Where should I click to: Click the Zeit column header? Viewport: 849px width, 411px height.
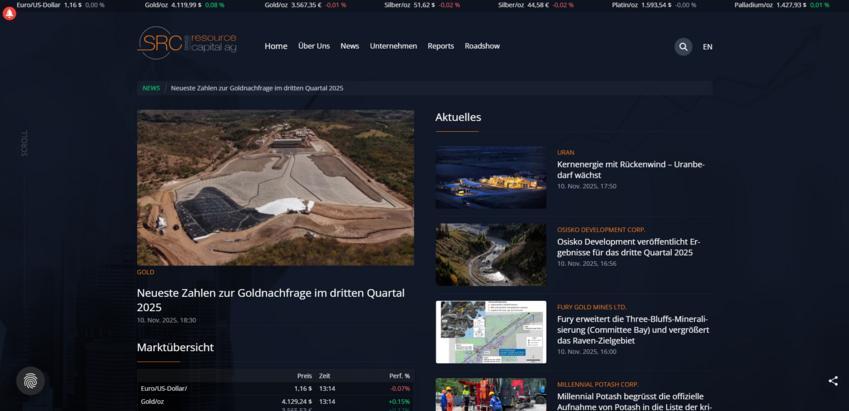324,376
